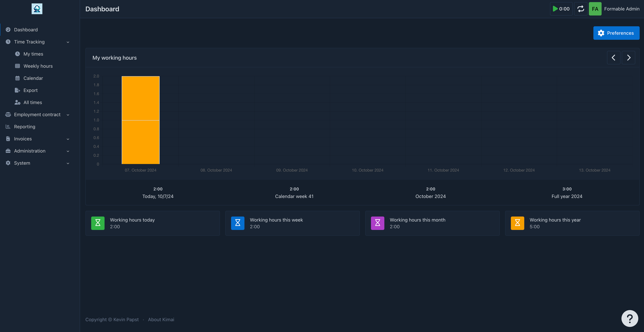Open All times via the people icon

point(17,102)
